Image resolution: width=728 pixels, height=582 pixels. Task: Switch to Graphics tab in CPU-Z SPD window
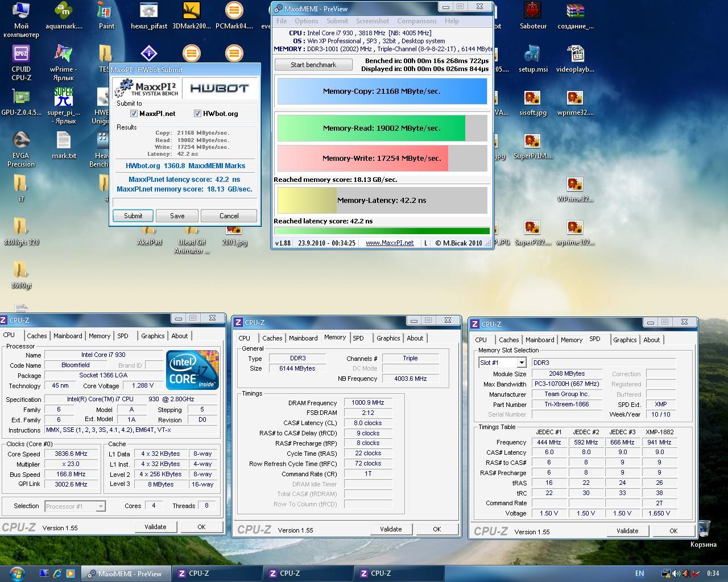pos(624,340)
